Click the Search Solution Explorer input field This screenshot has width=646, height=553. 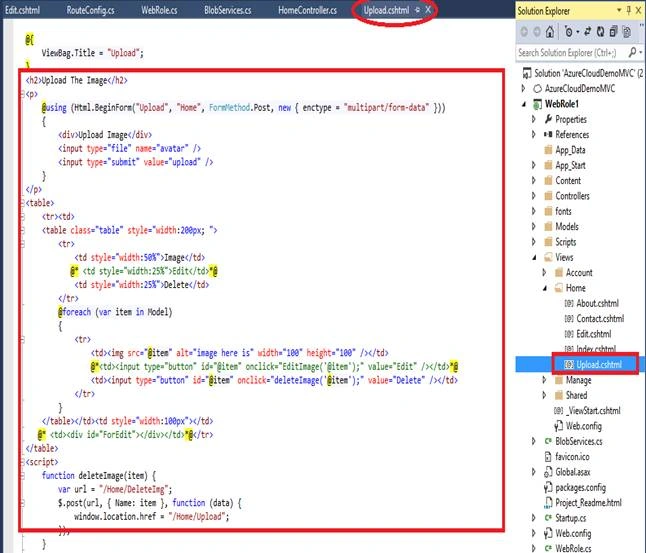tap(572, 53)
